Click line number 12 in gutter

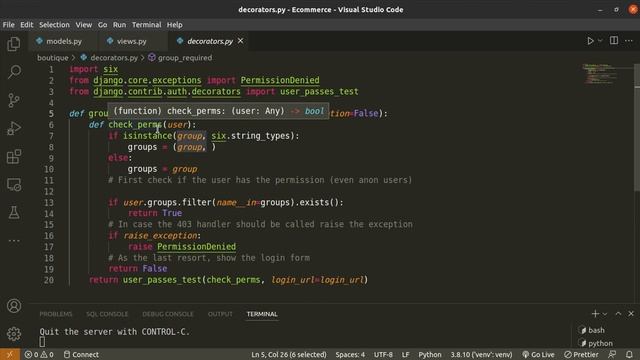[49, 191]
